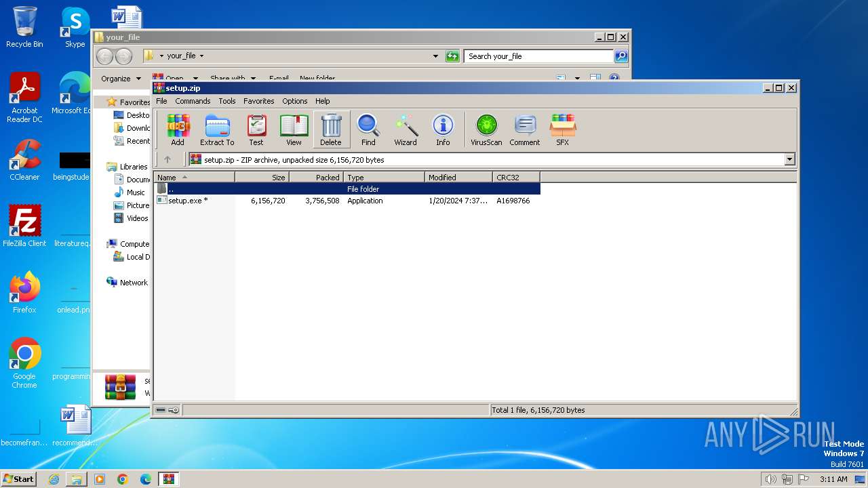Open the Comment tool
This screenshot has width=868, height=488.
(525, 129)
